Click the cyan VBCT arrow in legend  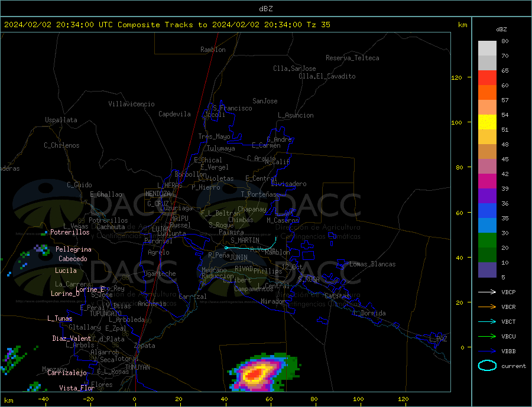(487, 321)
